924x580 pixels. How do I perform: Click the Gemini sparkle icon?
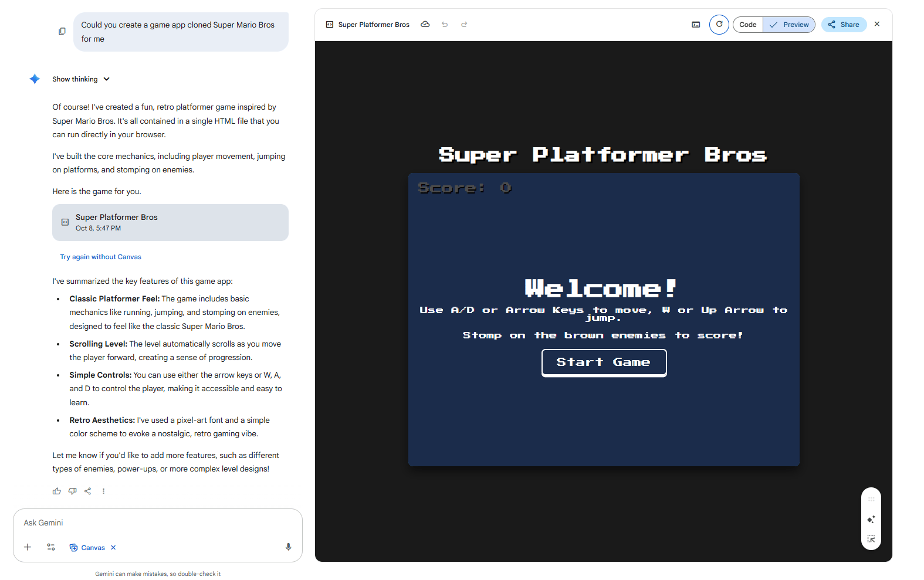coord(35,79)
